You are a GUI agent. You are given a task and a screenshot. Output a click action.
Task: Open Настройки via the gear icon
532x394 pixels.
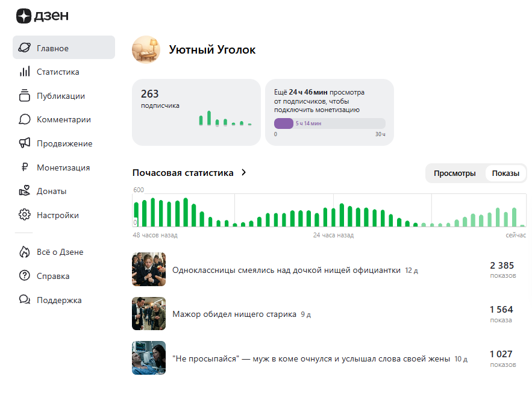tap(25, 214)
